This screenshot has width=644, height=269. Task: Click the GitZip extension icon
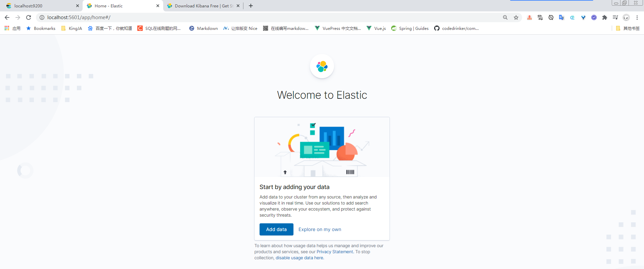[x=540, y=17]
